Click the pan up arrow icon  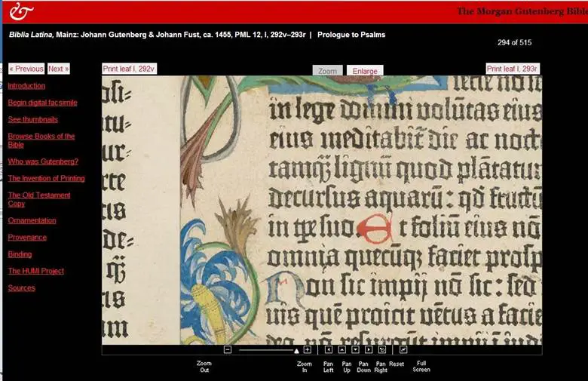click(342, 349)
